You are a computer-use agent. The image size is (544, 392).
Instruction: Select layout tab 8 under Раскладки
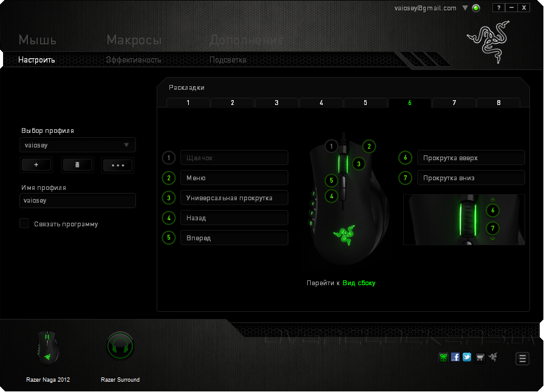click(x=498, y=103)
